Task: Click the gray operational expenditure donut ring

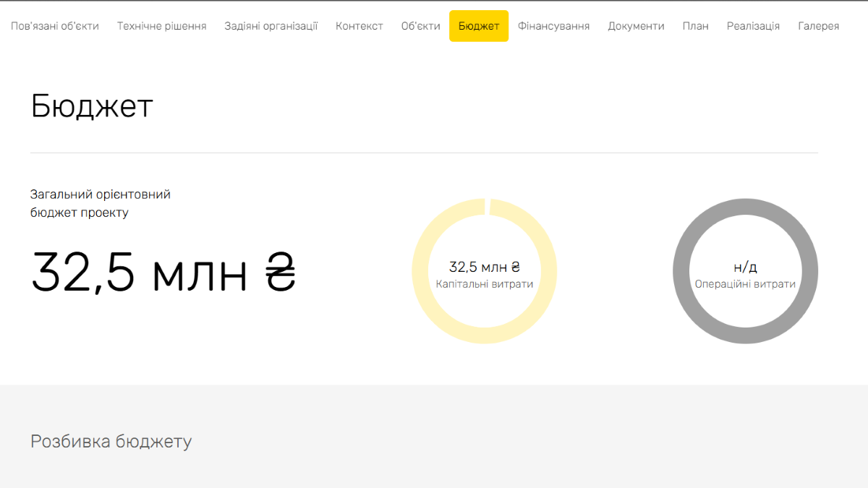Action: tap(683, 271)
